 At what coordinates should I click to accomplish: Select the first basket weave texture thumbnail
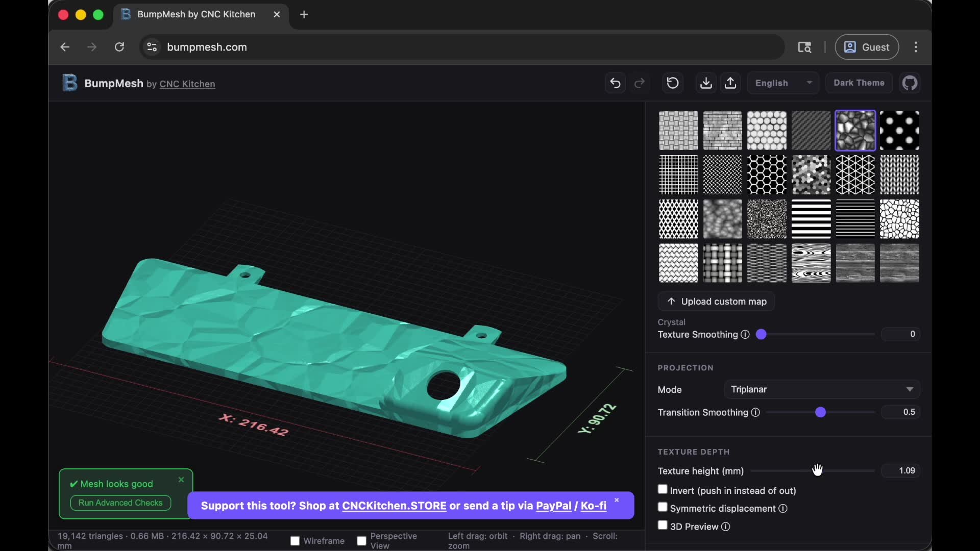[678, 131]
